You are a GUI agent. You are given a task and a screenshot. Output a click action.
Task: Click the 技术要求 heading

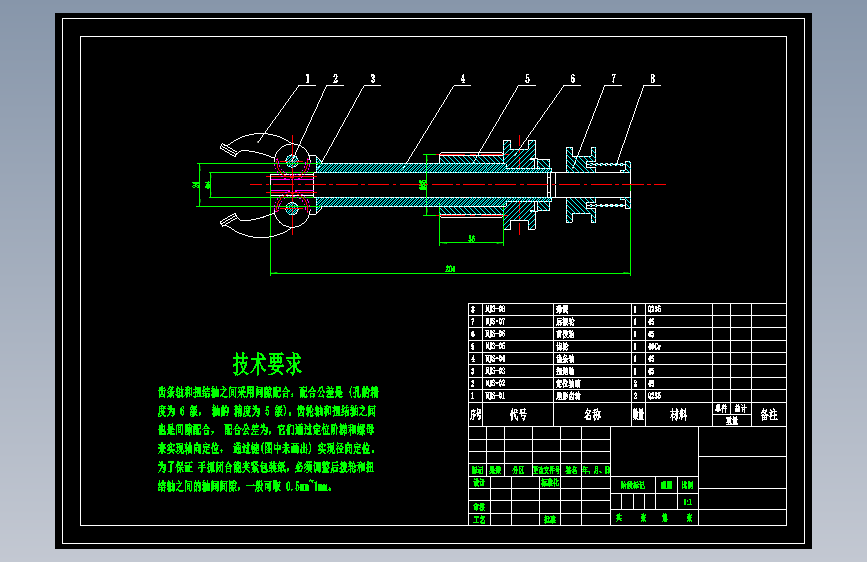[x=267, y=364]
